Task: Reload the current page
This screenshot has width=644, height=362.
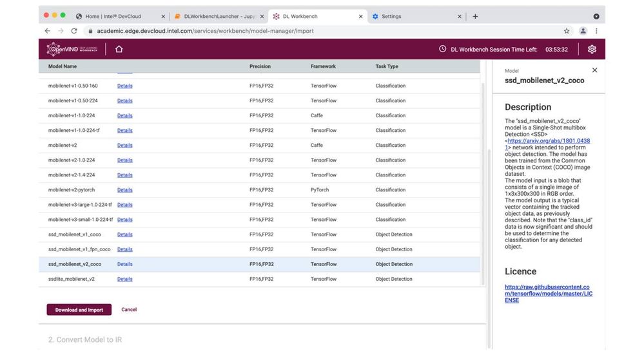Action: [x=74, y=31]
